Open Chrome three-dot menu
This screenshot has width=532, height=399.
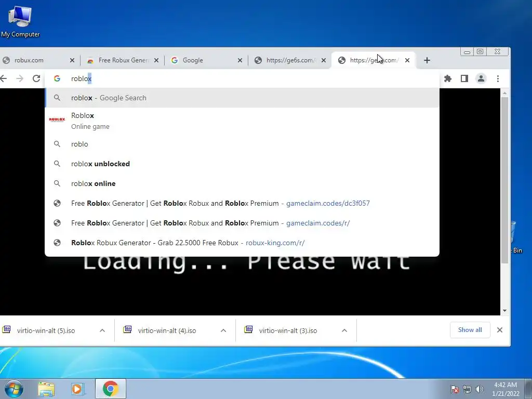pyautogui.click(x=498, y=78)
